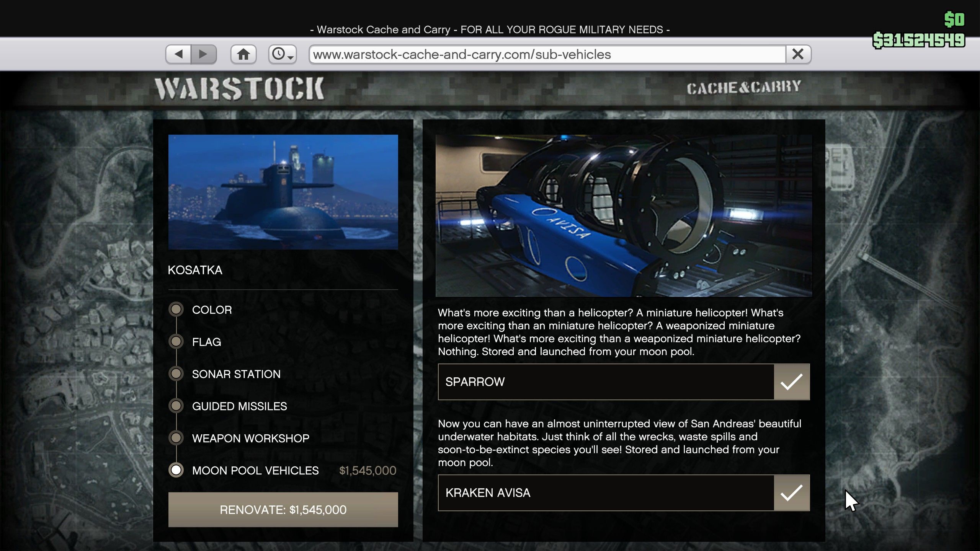Click the Cache & Carry logo
This screenshot has width=980, height=551.
(x=743, y=88)
